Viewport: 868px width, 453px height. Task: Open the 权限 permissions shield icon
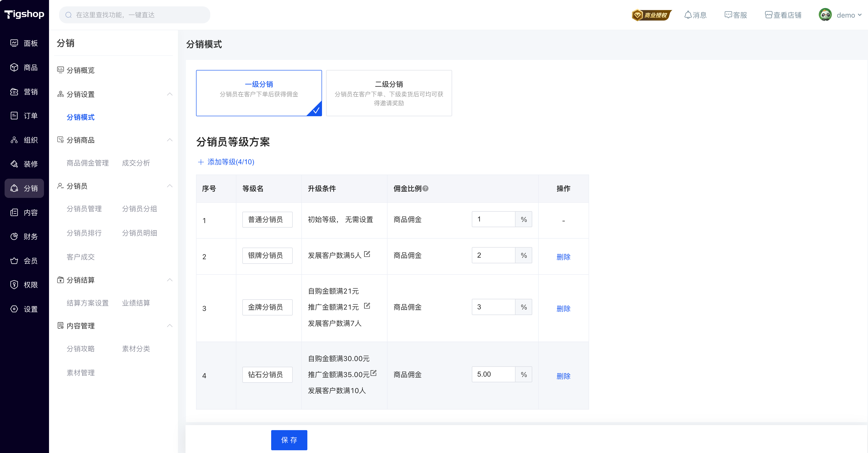pos(14,285)
